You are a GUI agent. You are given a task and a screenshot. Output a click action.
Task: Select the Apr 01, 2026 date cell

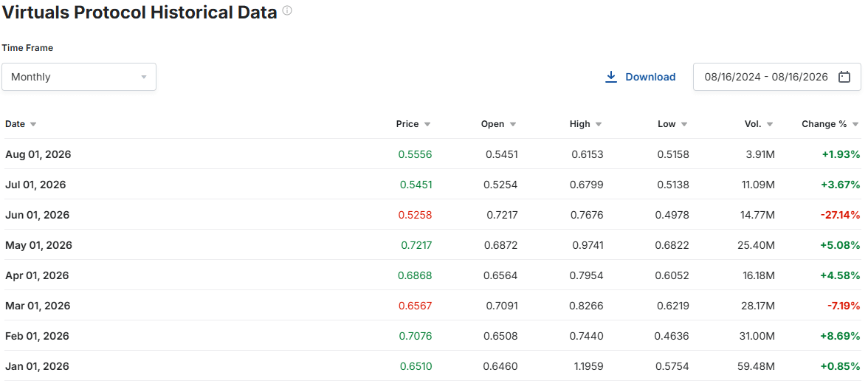[x=37, y=275]
